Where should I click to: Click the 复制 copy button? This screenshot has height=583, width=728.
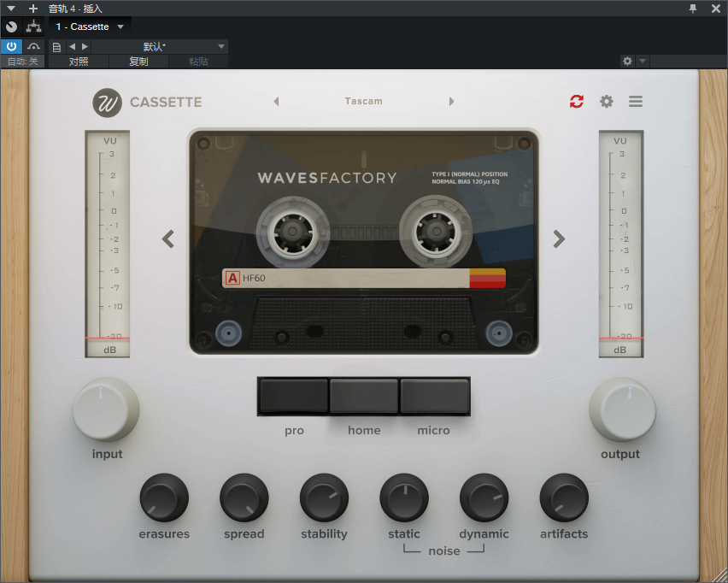point(138,62)
